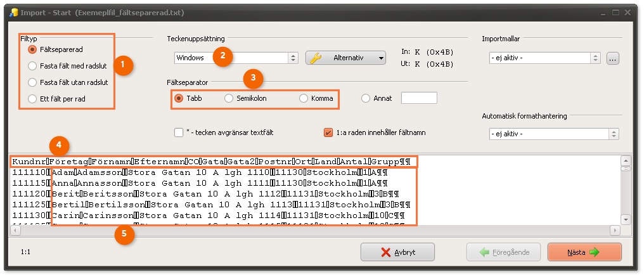
Task: Open the Teckenuppsättning Windows combo box
Action: tap(236, 58)
